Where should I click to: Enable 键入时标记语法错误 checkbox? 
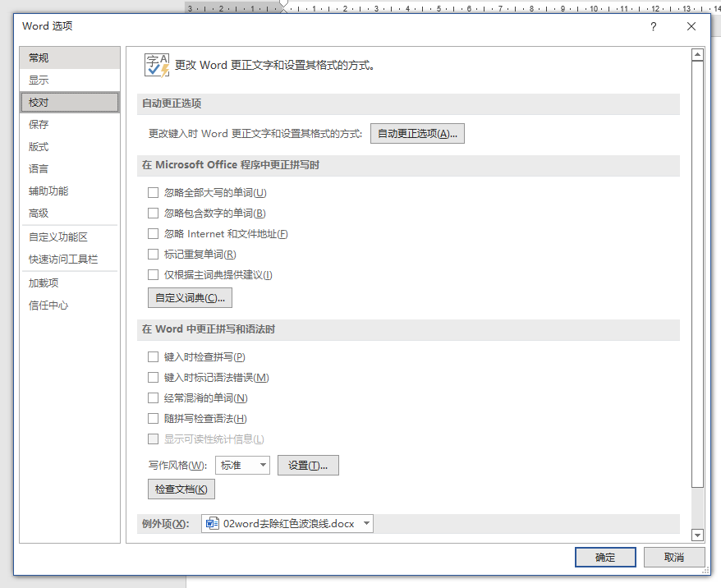click(153, 378)
